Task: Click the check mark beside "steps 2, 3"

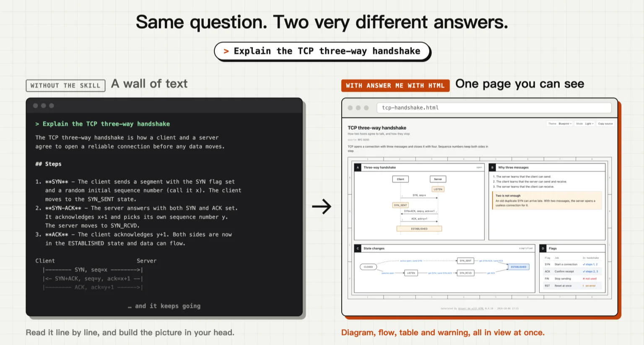Action: 584,272
